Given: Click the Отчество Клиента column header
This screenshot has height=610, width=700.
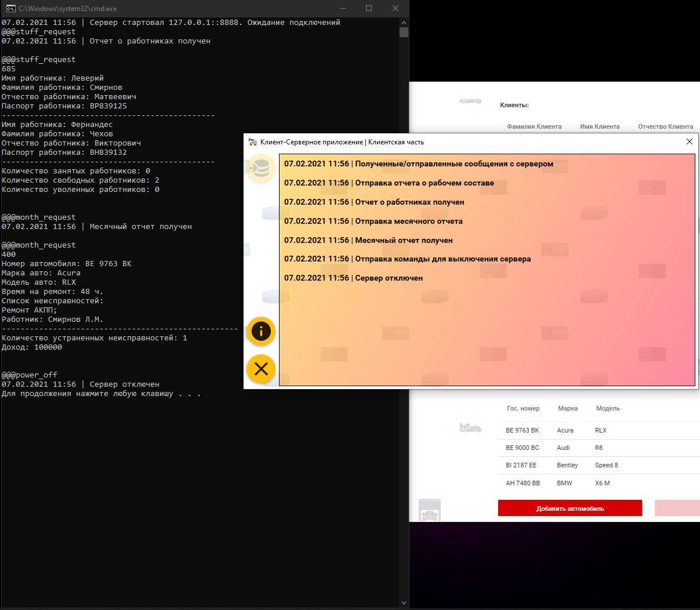Looking at the screenshot, I should coord(666,126).
